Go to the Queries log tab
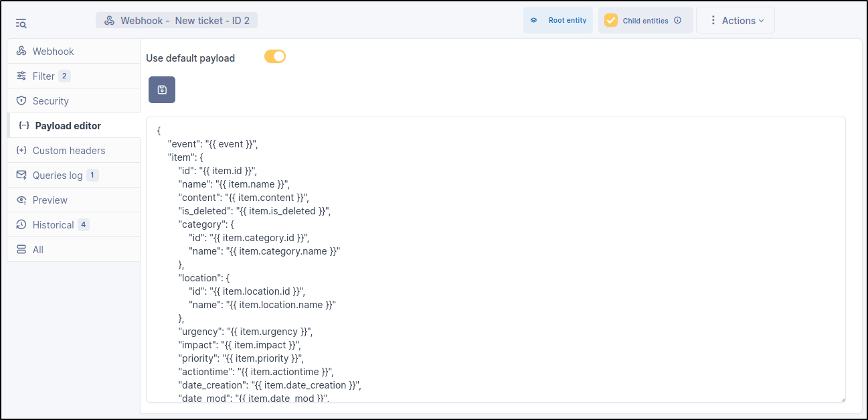The image size is (868, 420). 58,176
